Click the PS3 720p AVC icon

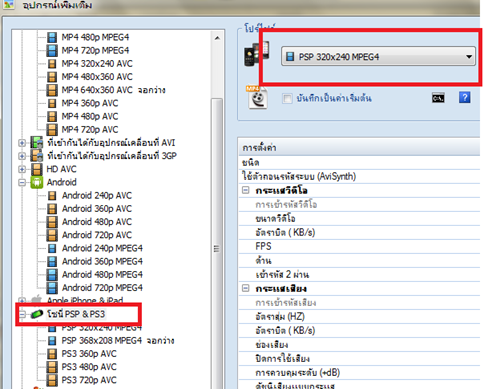(52, 380)
